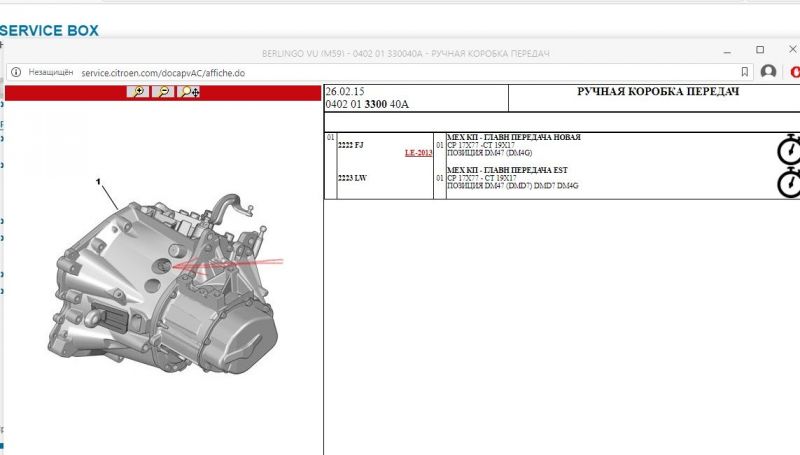Select the zoom and pan tool
800x455 pixels.
190,92
